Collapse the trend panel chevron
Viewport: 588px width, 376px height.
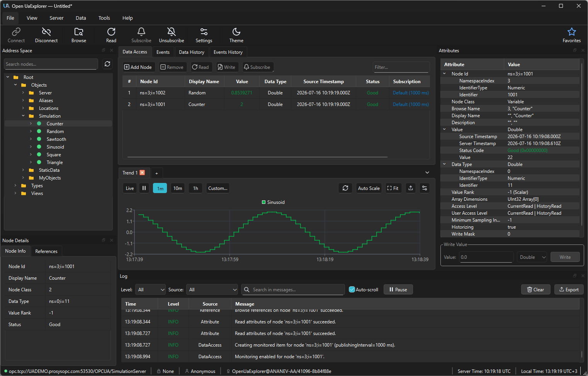pos(427,173)
